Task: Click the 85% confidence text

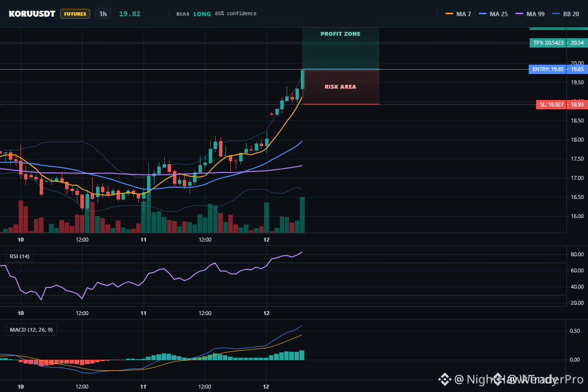Action: [x=235, y=14]
